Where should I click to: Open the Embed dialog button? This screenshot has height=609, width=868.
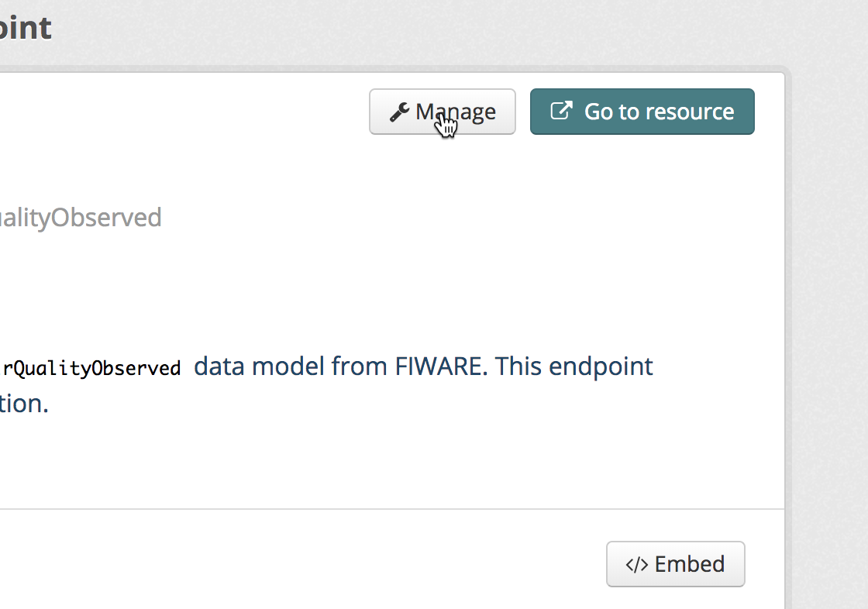(x=675, y=564)
